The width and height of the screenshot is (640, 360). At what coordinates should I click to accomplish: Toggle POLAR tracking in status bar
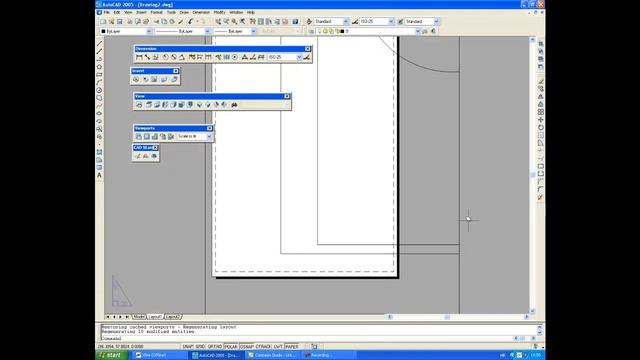(x=231, y=347)
